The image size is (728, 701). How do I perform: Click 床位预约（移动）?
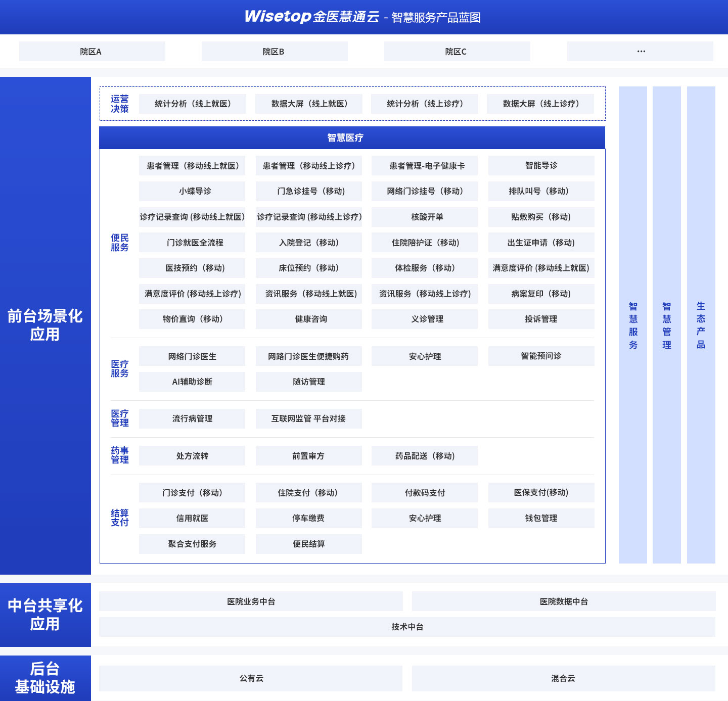tap(309, 268)
